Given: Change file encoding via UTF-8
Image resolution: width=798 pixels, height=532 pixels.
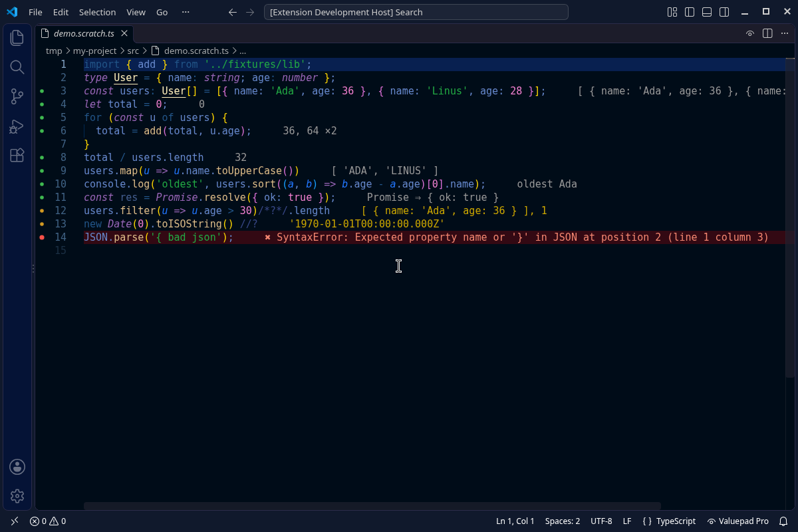Looking at the screenshot, I should pos(601,521).
